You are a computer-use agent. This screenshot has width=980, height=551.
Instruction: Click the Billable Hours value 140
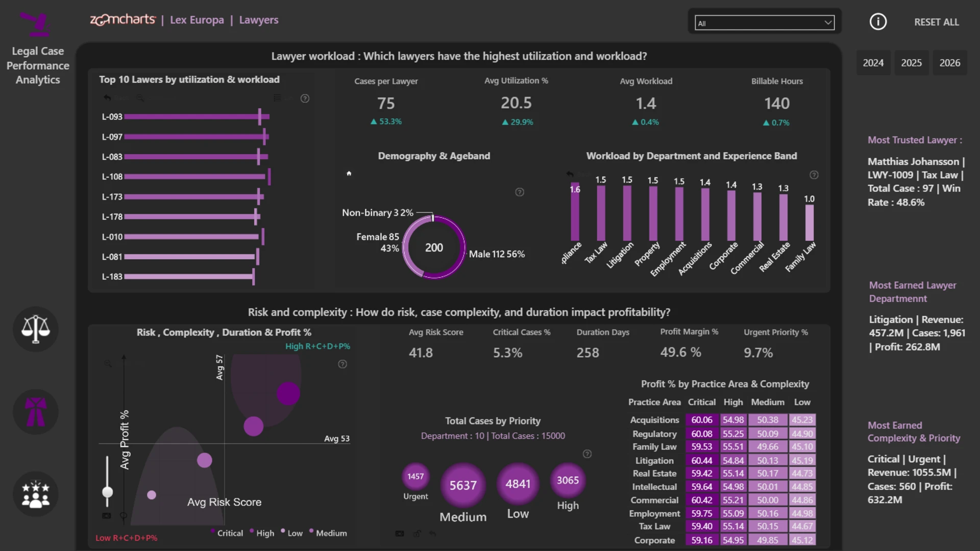pos(777,104)
